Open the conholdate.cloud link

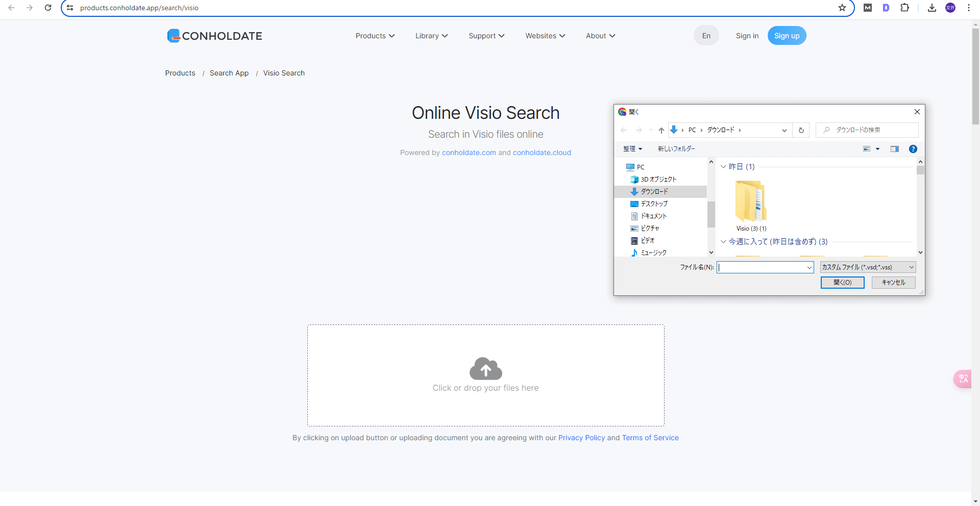542,153
